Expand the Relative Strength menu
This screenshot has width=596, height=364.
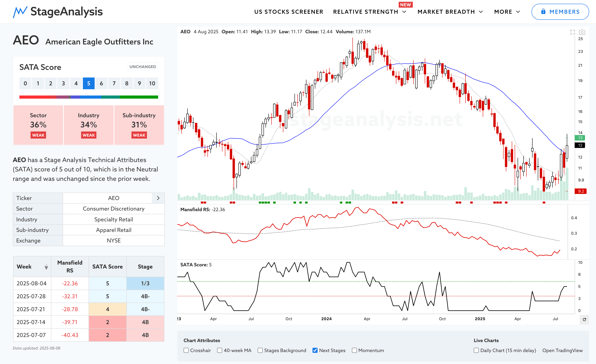[x=370, y=12]
